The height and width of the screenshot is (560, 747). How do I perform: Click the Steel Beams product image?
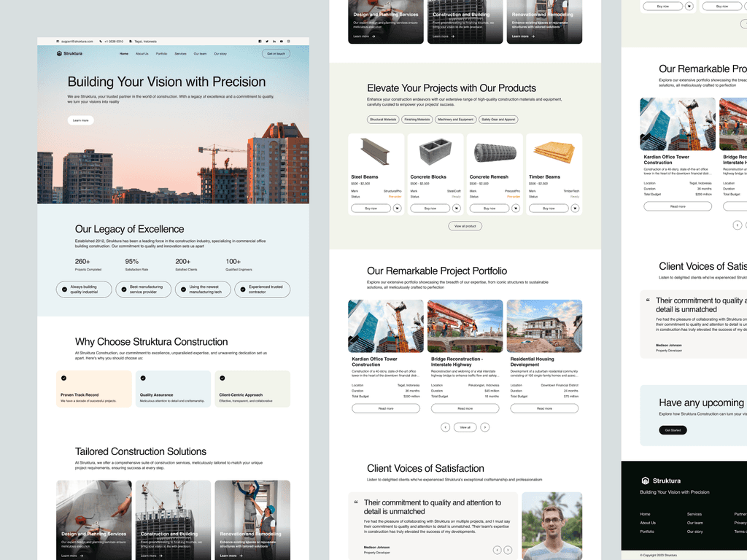coord(376,152)
